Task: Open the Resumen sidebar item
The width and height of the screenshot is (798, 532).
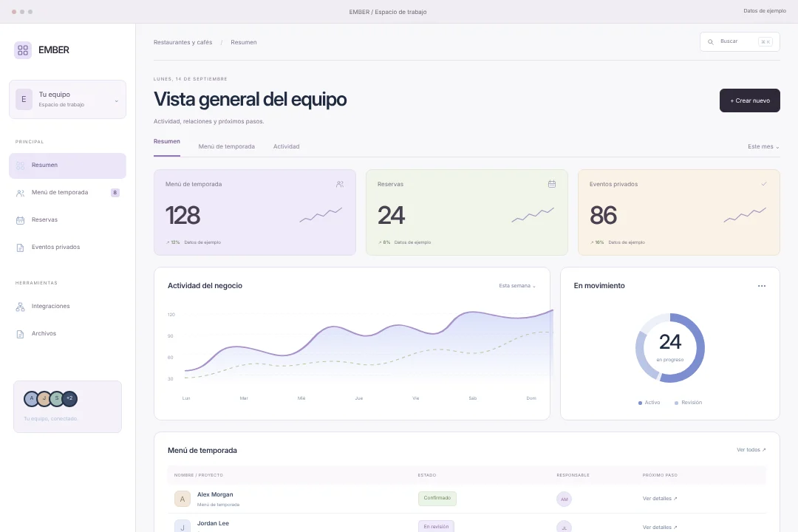Action: [x=67, y=166]
